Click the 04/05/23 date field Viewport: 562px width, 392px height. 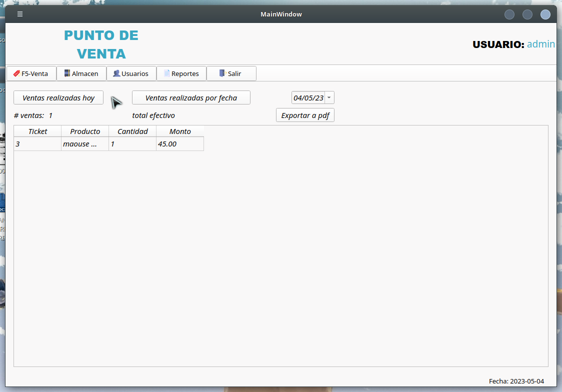308,98
